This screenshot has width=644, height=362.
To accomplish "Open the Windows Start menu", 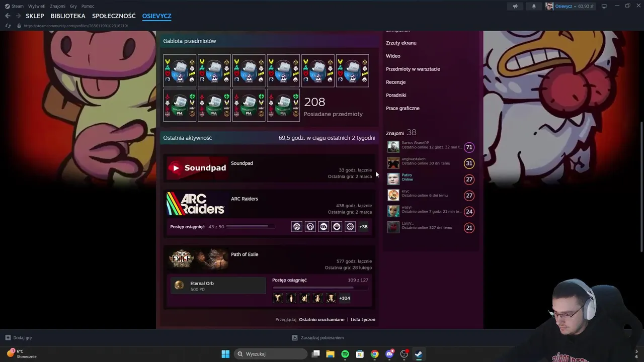I will tap(225, 354).
